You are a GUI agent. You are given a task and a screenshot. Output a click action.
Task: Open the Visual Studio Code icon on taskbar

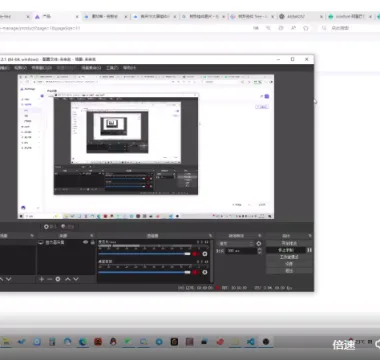[251, 342]
